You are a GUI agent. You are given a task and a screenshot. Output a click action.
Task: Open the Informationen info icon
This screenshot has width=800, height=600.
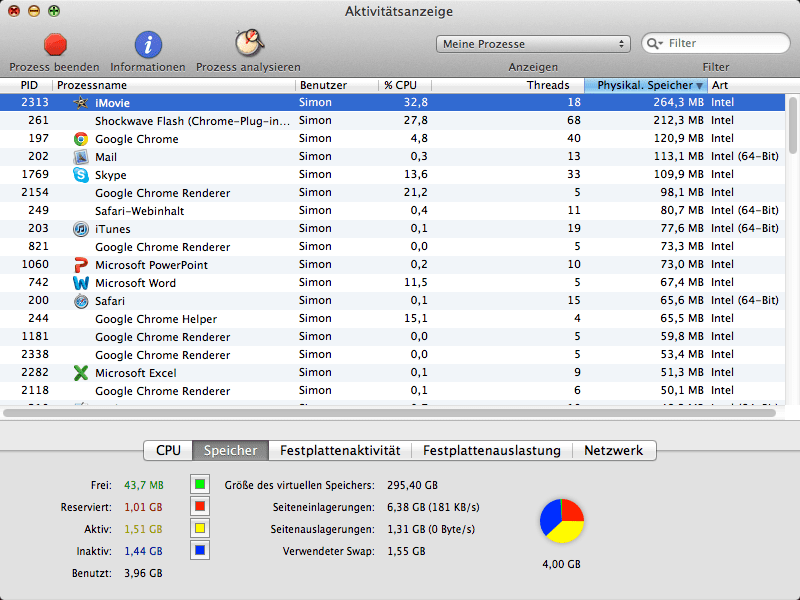point(148,44)
